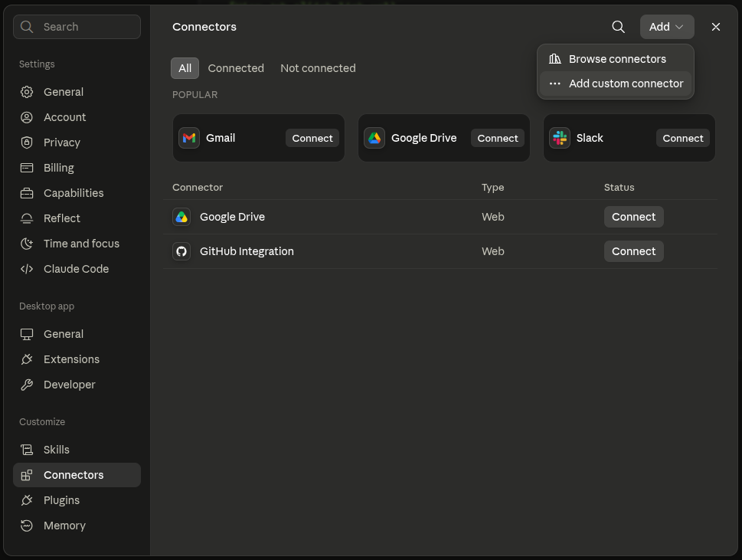Click the Type column header
This screenshot has width=742, height=560.
[x=492, y=188]
